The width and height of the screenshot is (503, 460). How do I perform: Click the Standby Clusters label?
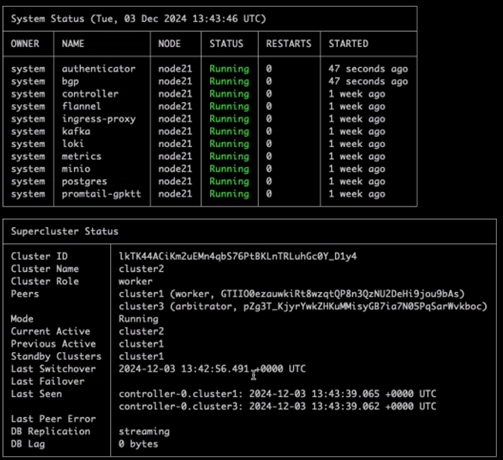(x=56, y=357)
